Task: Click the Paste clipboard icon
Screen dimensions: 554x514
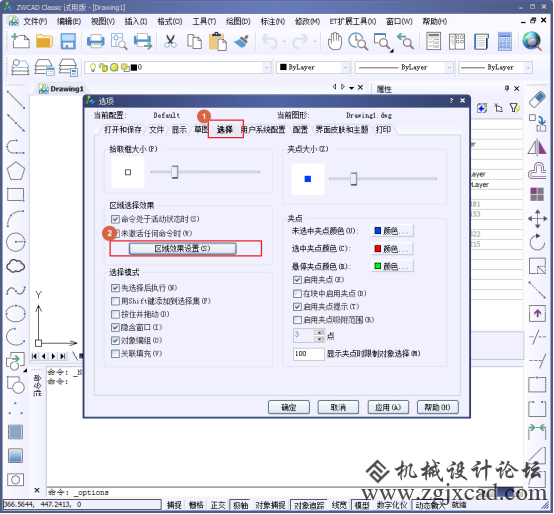Action: 218,41
